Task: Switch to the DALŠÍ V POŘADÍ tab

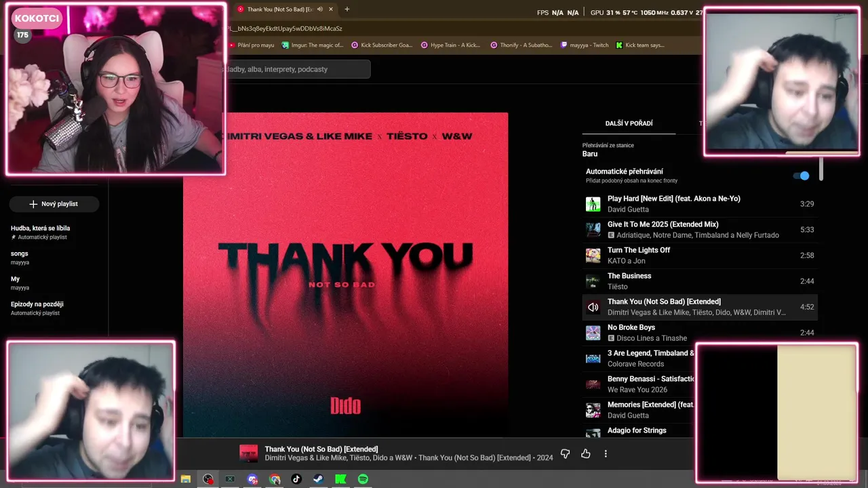Action: pyautogui.click(x=629, y=123)
